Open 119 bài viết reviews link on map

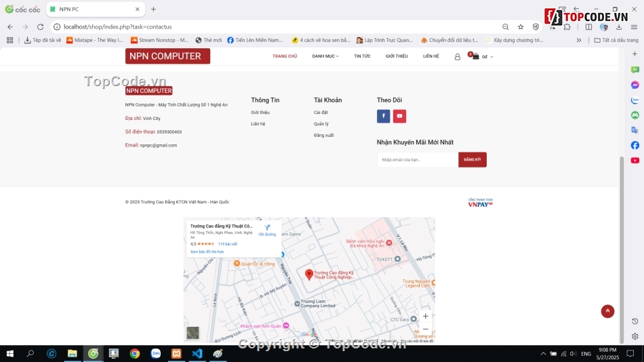[x=228, y=244]
